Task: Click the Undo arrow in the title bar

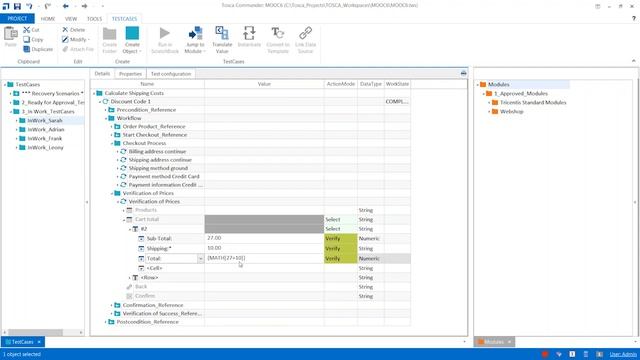Action: [x=29, y=6]
